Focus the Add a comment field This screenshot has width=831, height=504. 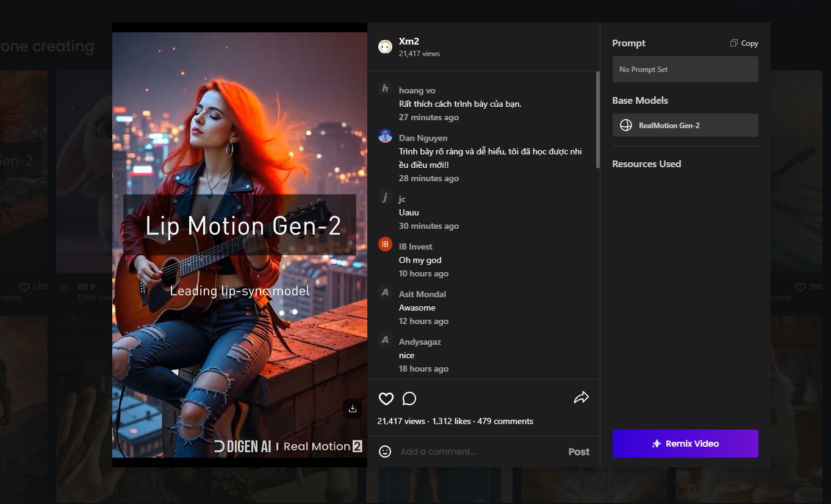pos(479,452)
